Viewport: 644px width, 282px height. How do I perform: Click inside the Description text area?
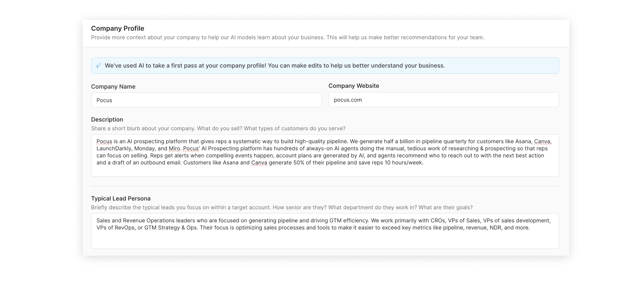(325, 155)
